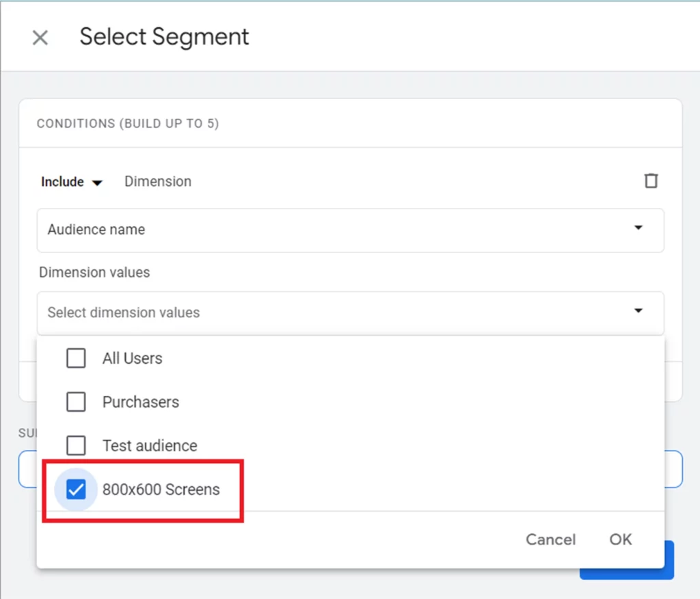Enable the Purchasers checkbox
The image size is (700, 599).
pos(76,402)
